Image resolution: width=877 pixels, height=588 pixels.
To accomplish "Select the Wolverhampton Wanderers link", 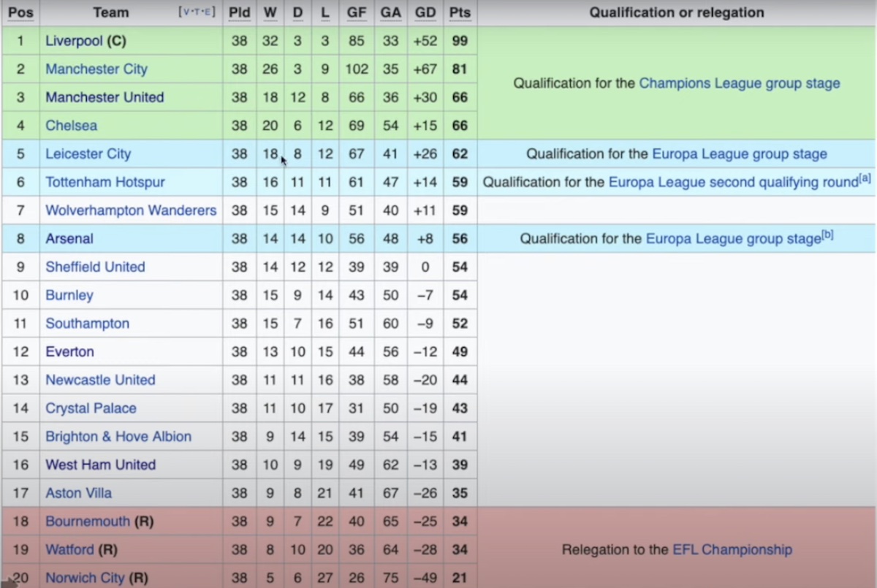I will (x=131, y=210).
